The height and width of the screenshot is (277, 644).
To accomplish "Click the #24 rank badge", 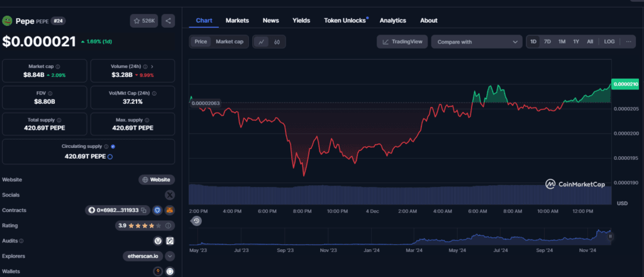I will (58, 21).
